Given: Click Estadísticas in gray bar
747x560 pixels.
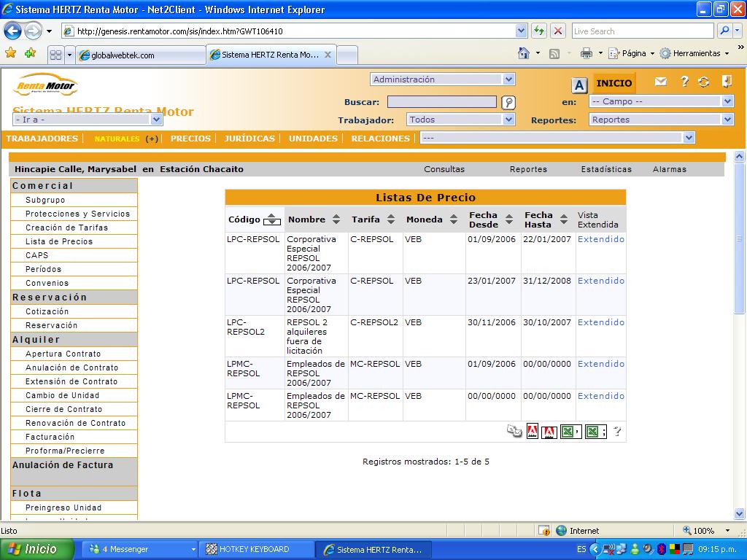Looking at the screenshot, I should 606,169.
